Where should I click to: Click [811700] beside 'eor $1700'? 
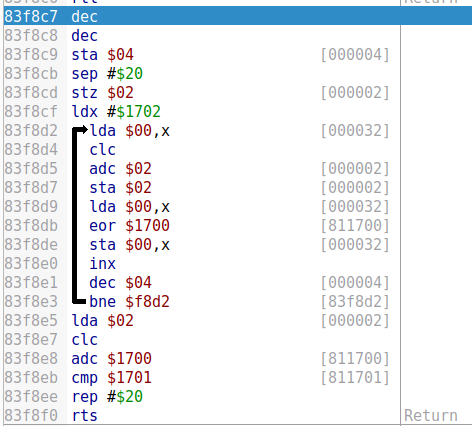[x=355, y=225]
